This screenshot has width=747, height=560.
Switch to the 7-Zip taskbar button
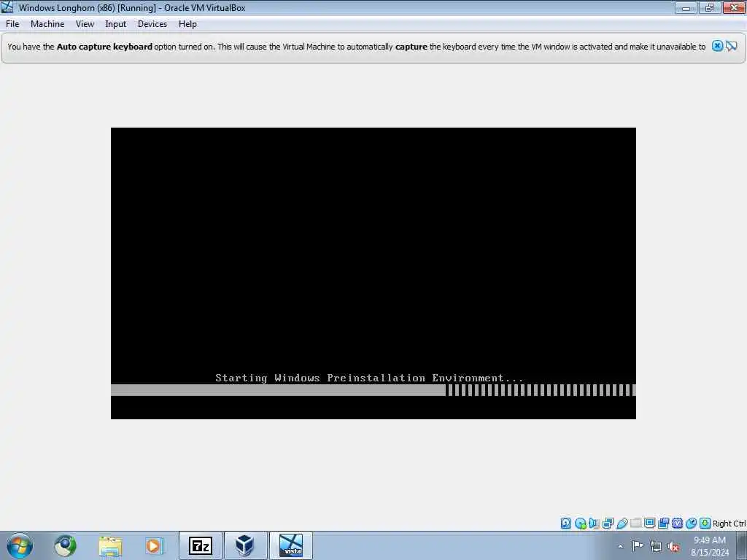(x=201, y=545)
